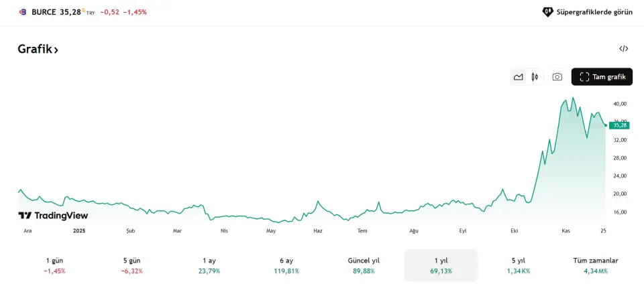This screenshot has width=644, height=284.
Task: Open the embed code icon
Action: [624, 49]
